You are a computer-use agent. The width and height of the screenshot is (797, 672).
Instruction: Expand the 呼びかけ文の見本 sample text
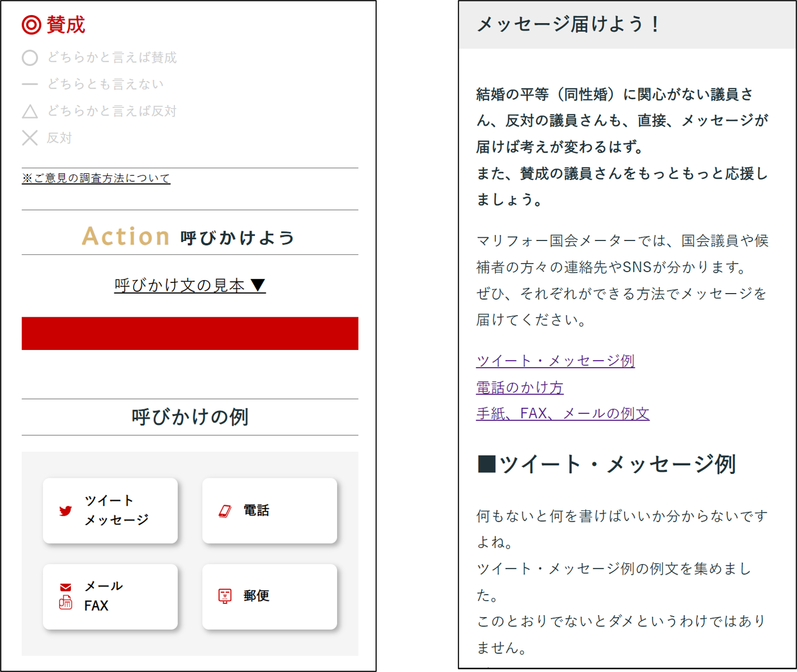click(190, 285)
